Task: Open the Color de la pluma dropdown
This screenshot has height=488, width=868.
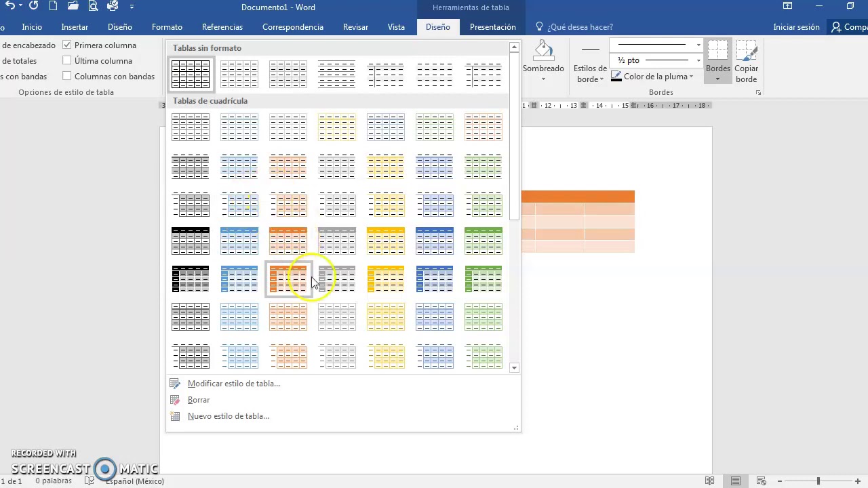Action: (691, 77)
